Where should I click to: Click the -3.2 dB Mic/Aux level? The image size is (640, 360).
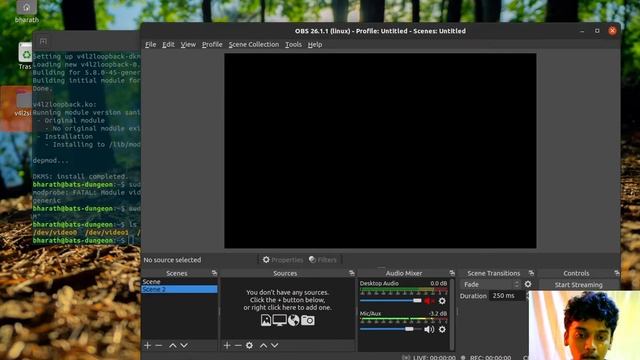(x=438, y=313)
